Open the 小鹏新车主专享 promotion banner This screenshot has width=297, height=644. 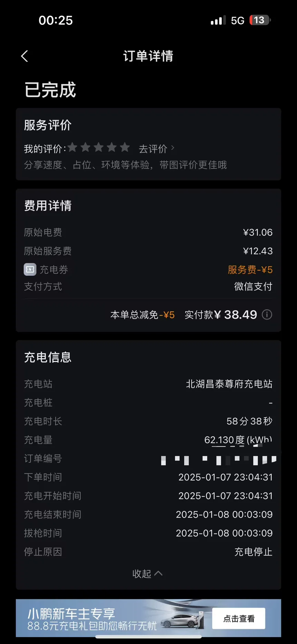point(148,618)
